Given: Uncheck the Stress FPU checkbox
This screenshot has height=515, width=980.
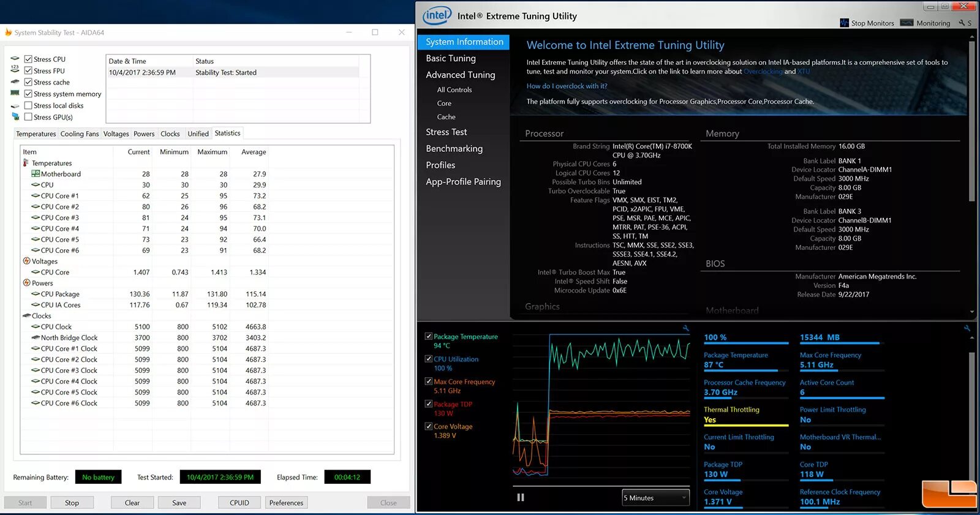Looking at the screenshot, I should [x=28, y=70].
